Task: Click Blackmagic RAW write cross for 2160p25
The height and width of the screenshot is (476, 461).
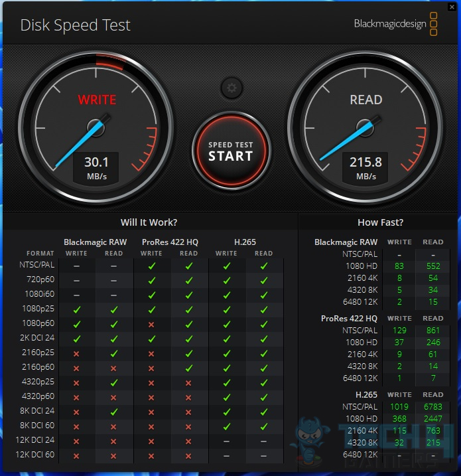Action: click(x=76, y=354)
